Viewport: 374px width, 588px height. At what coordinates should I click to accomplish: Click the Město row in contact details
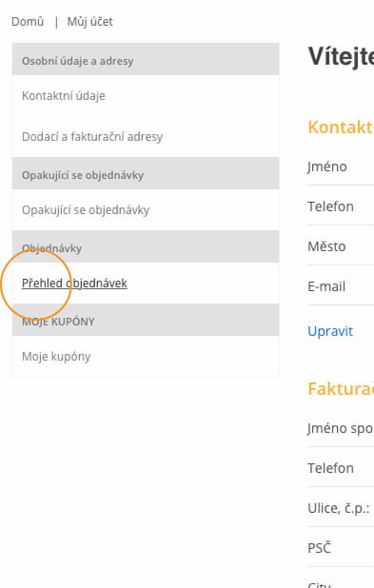point(341,246)
